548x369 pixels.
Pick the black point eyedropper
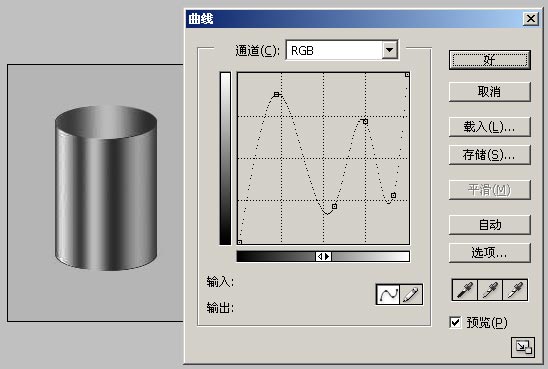465,290
